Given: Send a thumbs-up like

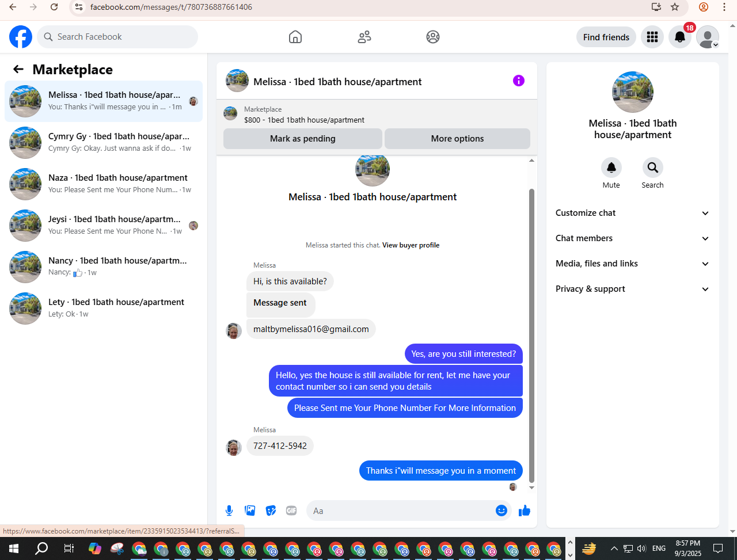Looking at the screenshot, I should tap(525, 511).
